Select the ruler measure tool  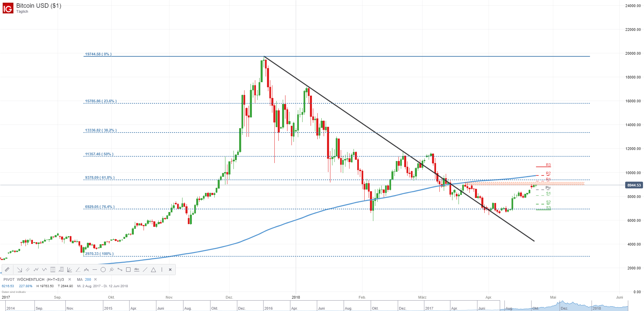(x=7, y=269)
